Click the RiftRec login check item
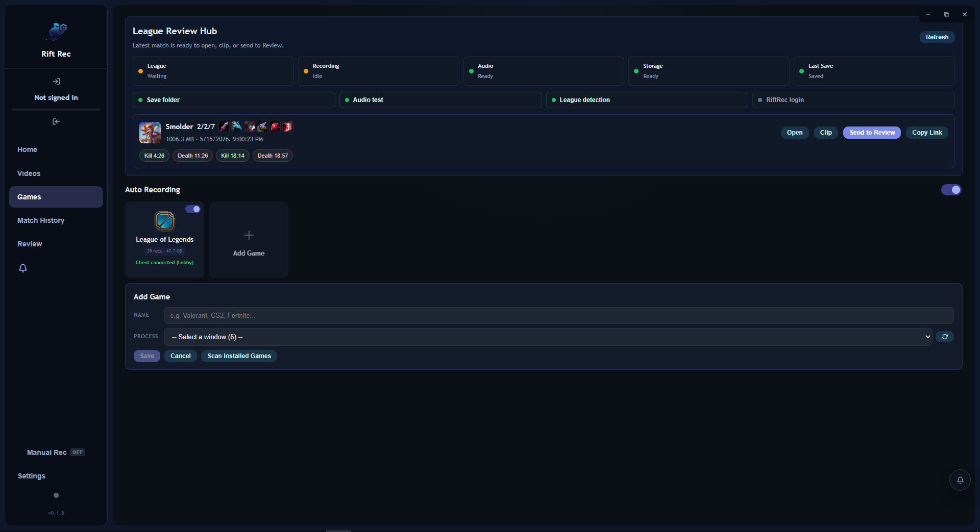This screenshot has width=980, height=532. (x=853, y=100)
